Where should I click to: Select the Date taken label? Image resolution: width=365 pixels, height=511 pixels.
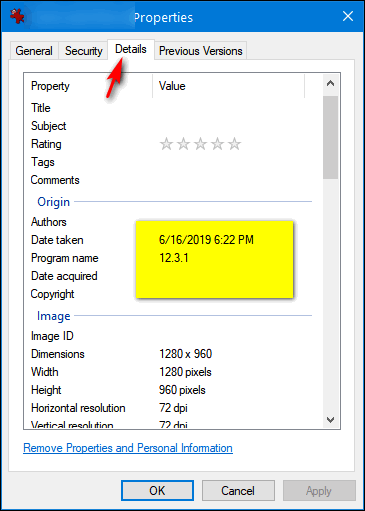(x=57, y=240)
